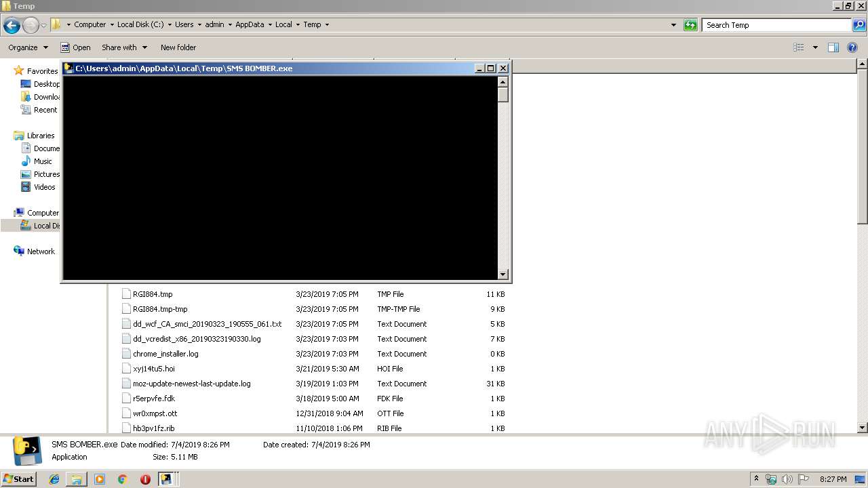Image resolution: width=868 pixels, height=488 pixels.
Task: Click the Forward navigation arrow in Explorer
Action: [x=31, y=25]
